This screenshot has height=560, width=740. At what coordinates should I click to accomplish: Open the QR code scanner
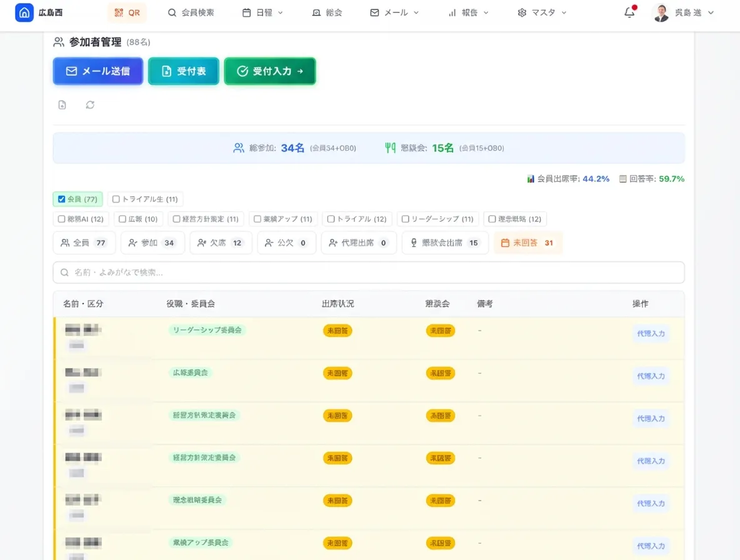(127, 12)
